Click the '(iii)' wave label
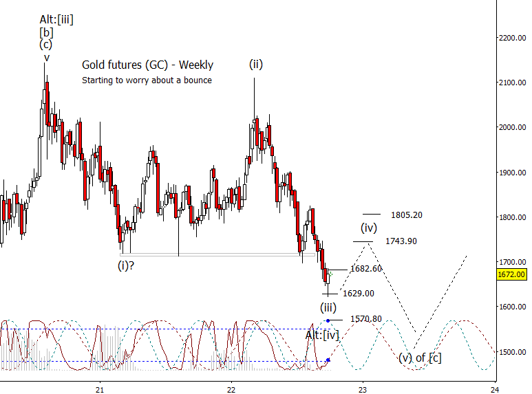 [328, 307]
